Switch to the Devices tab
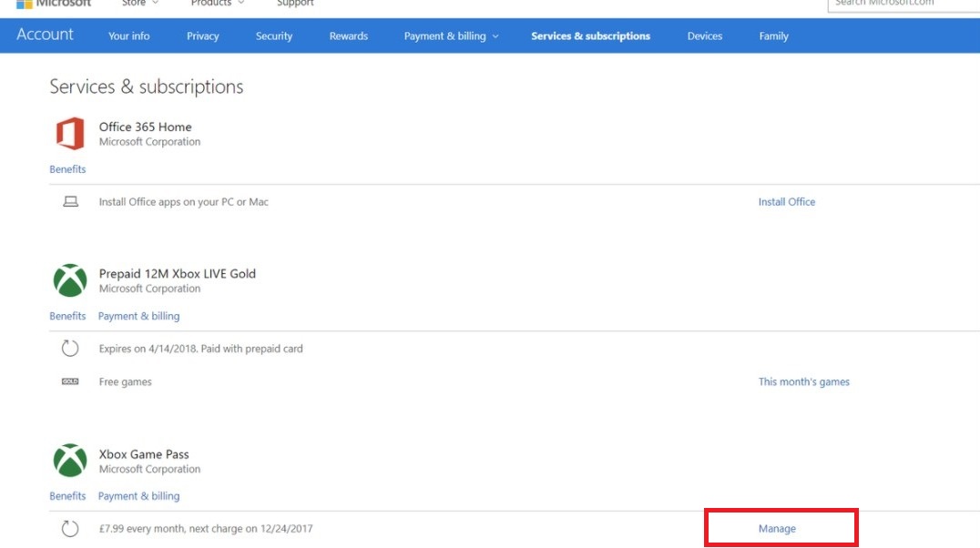This screenshot has height=548, width=980. [704, 36]
